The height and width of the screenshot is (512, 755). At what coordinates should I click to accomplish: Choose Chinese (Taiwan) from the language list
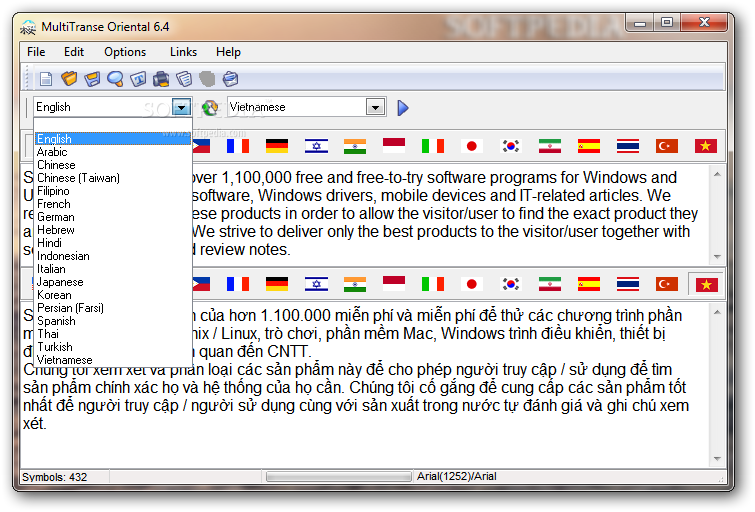click(x=113, y=178)
